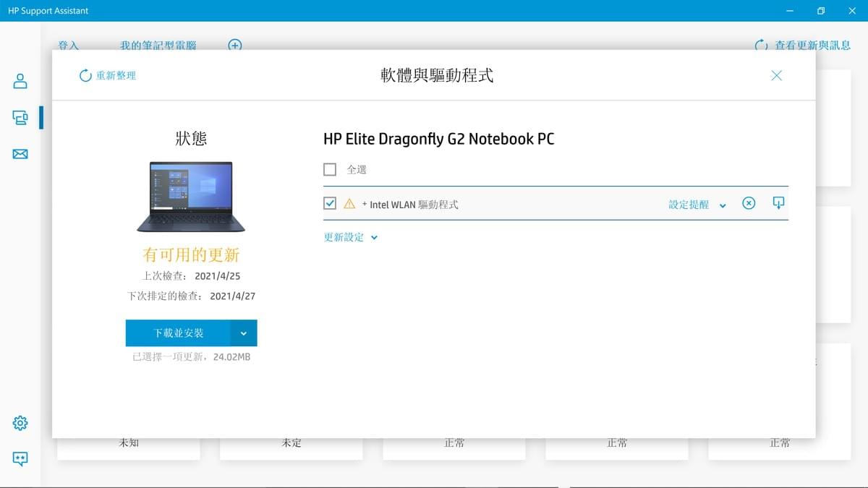
Task: Click the 登入 tab
Action: 68,45
